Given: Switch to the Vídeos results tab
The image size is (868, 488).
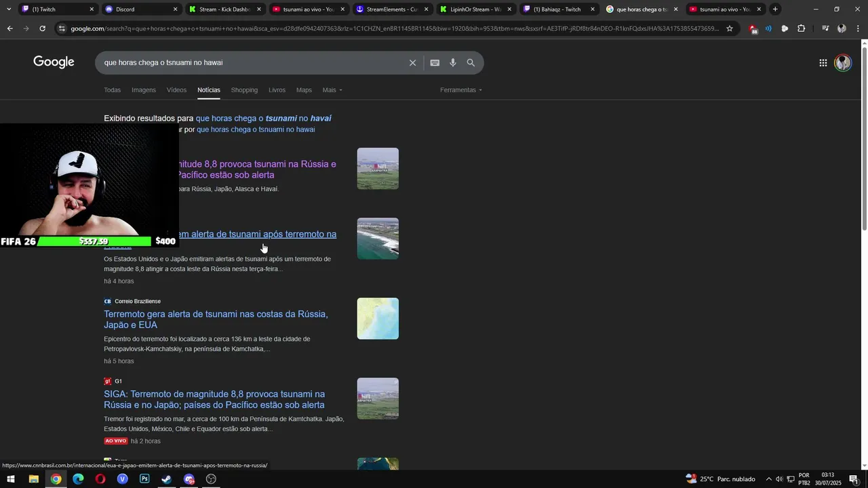Looking at the screenshot, I should click(176, 90).
